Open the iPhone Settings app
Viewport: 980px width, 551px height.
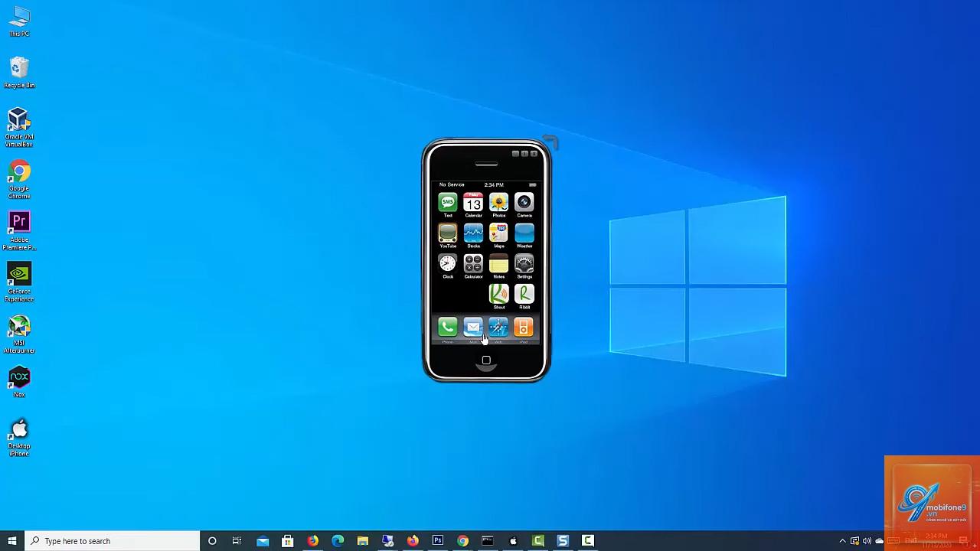tap(524, 264)
